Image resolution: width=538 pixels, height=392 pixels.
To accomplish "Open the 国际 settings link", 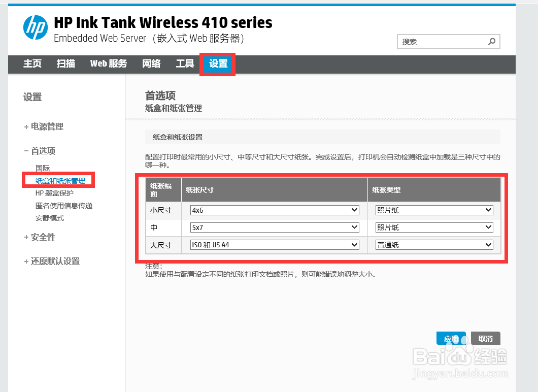I will (43, 168).
